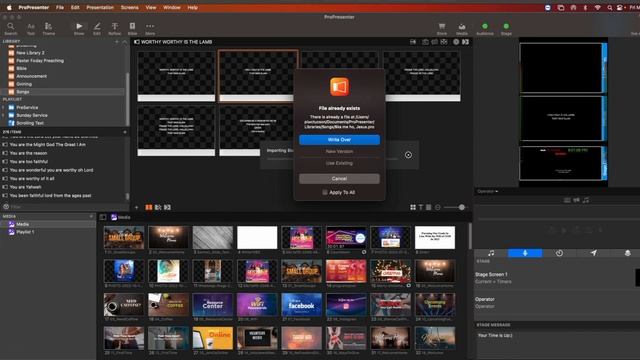Select the Resource Center media thumbnail
The width and height of the screenshot is (640, 360).
click(213, 304)
